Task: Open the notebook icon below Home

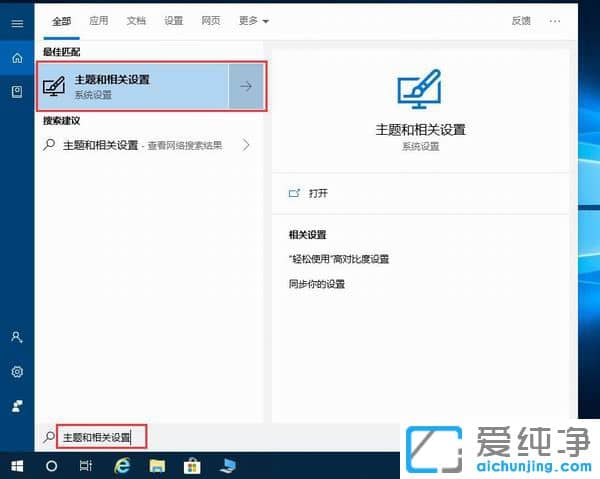Action: point(16,92)
